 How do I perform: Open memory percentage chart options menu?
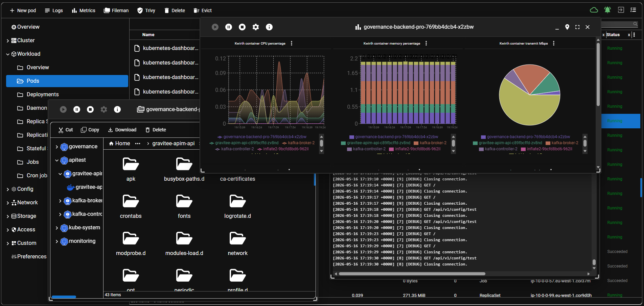[x=426, y=43]
